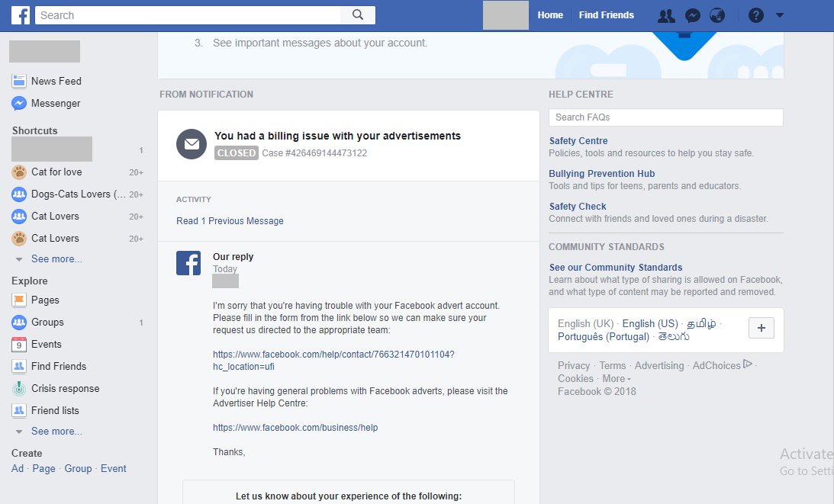Open Crisis response under Explore
The width and height of the screenshot is (834, 504).
[x=65, y=389]
